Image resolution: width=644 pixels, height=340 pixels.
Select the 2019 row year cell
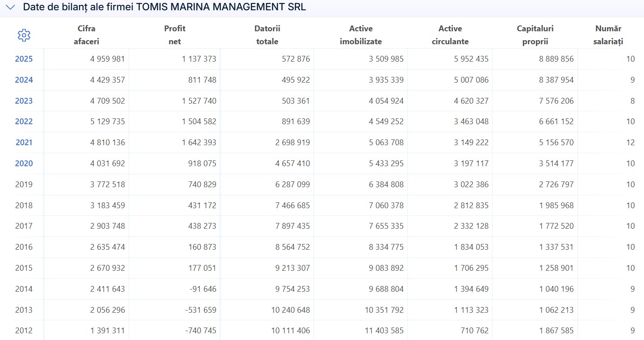pos(24,185)
